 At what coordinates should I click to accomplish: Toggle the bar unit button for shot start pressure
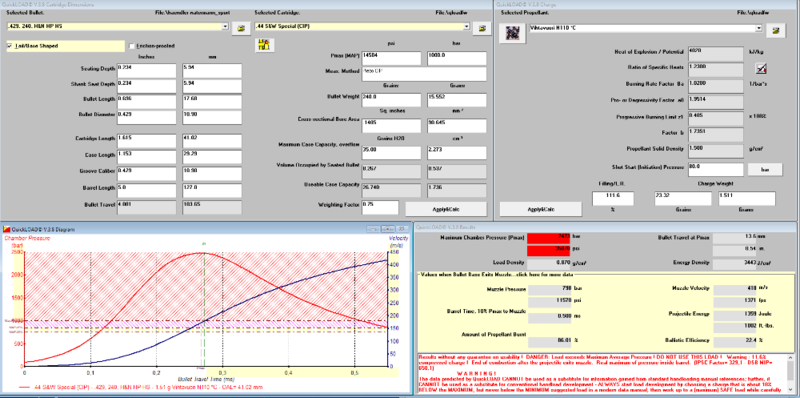click(765, 169)
